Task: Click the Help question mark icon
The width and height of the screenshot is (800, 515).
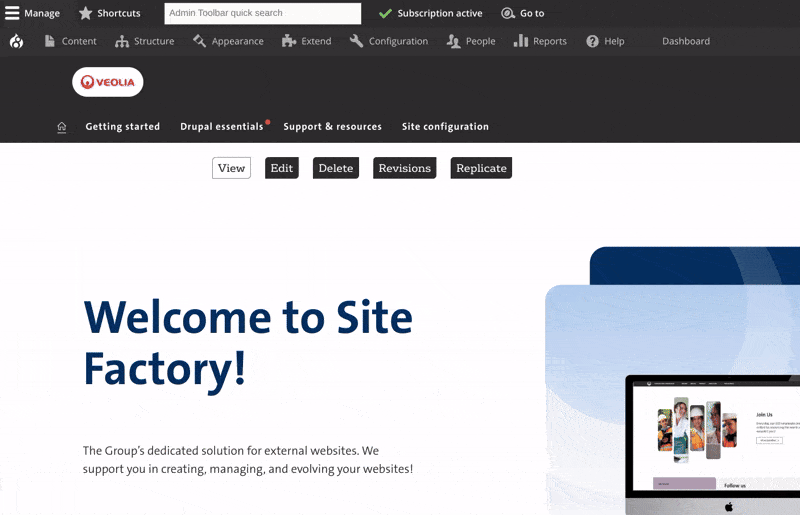Action: (592, 41)
